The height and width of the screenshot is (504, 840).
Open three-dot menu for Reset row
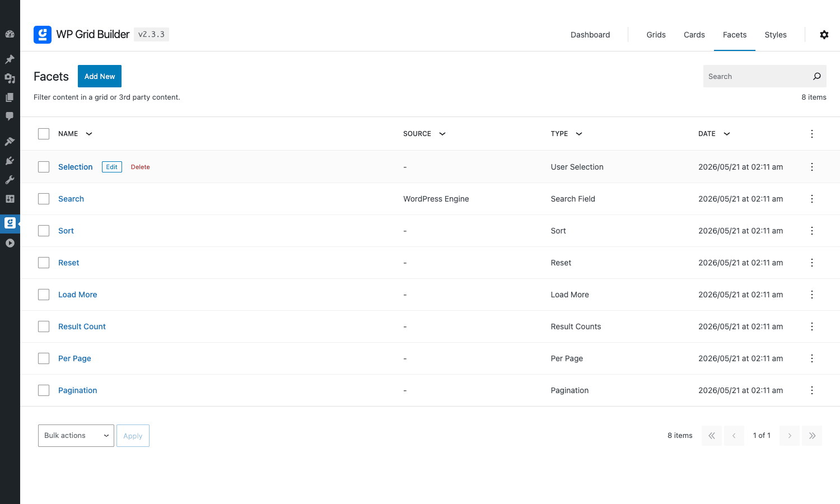coord(812,263)
